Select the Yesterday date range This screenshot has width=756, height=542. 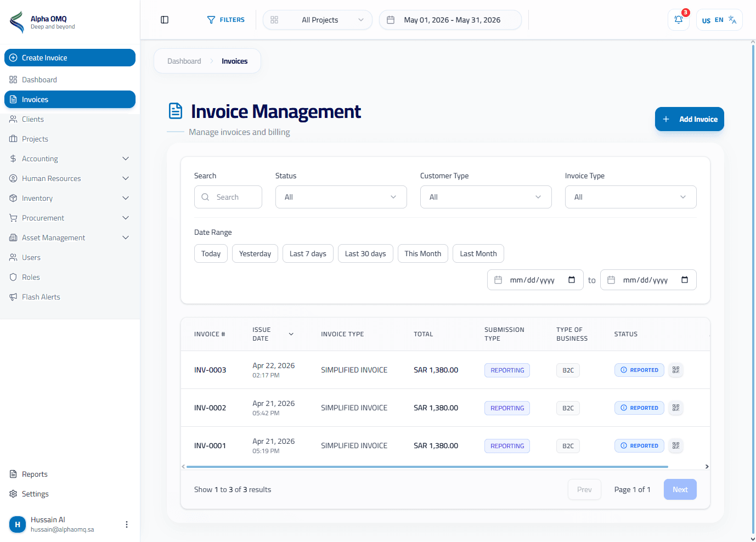tap(255, 253)
